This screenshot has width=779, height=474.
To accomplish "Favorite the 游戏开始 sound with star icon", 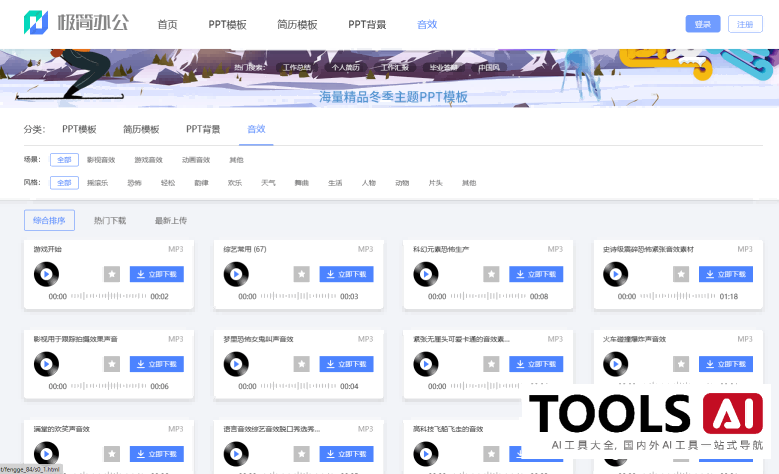I will (x=112, y=274).
